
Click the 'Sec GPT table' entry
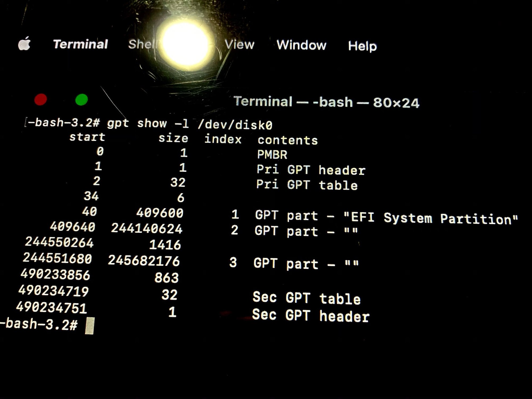(x=306, y=298)
